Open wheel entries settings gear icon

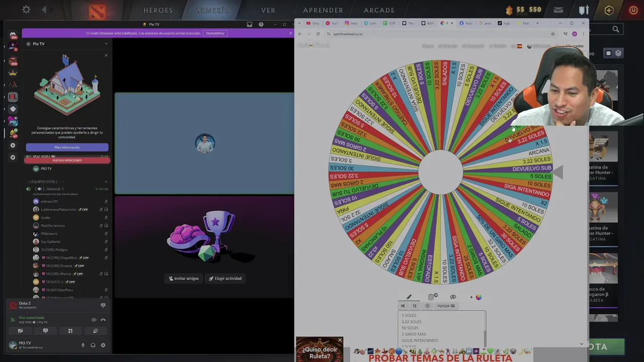pos(428,306)
